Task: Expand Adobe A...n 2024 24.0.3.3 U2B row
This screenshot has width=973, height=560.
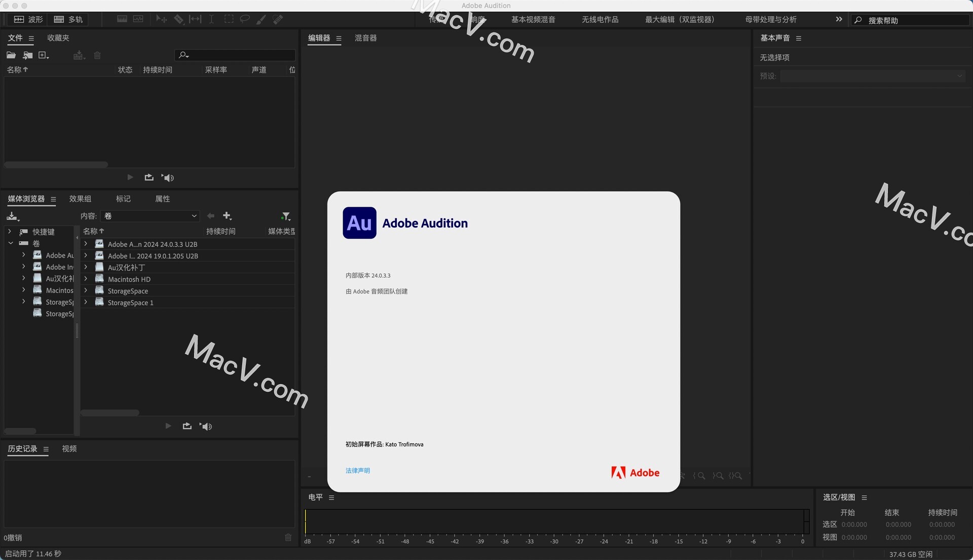Action: tap(86, 244)
